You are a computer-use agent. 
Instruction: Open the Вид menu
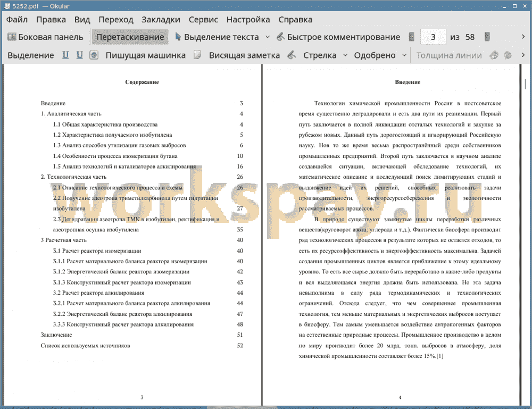tap(82, 20)
